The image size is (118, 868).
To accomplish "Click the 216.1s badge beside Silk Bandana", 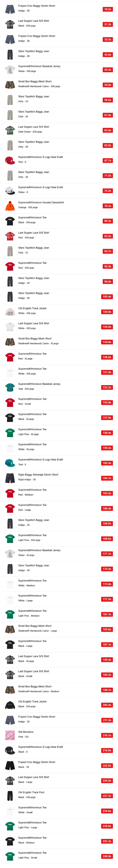I will click(x=107, y=735).
